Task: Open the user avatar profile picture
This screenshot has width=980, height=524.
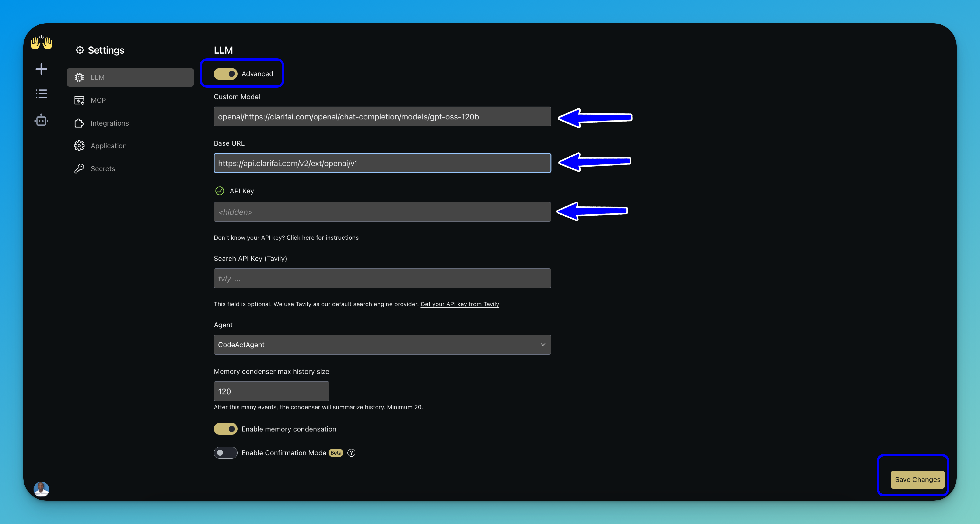Action: (41, 489)
